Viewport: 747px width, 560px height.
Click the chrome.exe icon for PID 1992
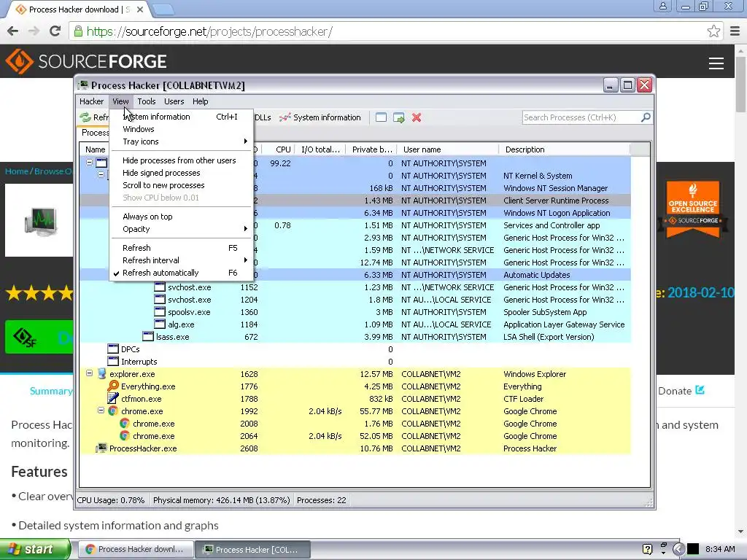tap(113, 411)
